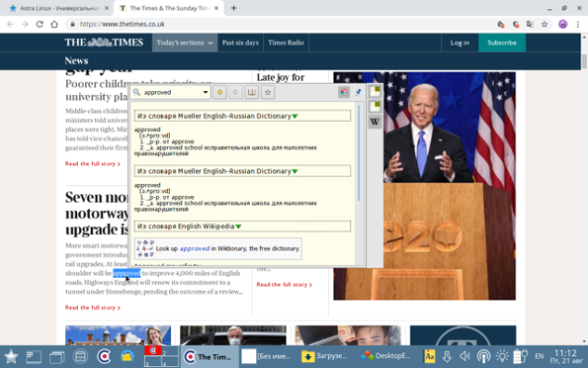Click the page vertical scrollbar thumb
588x368 pixels.
[584, 61]
